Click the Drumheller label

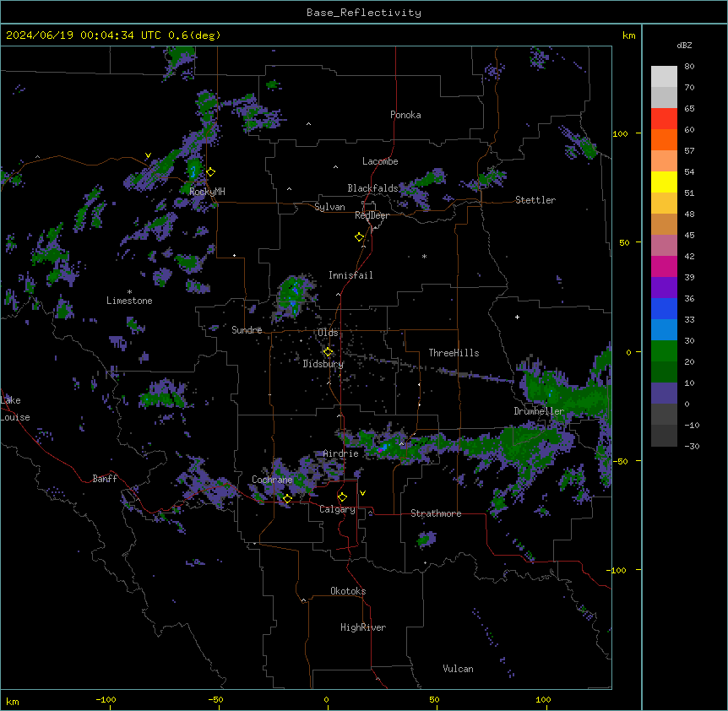(539, 411)
